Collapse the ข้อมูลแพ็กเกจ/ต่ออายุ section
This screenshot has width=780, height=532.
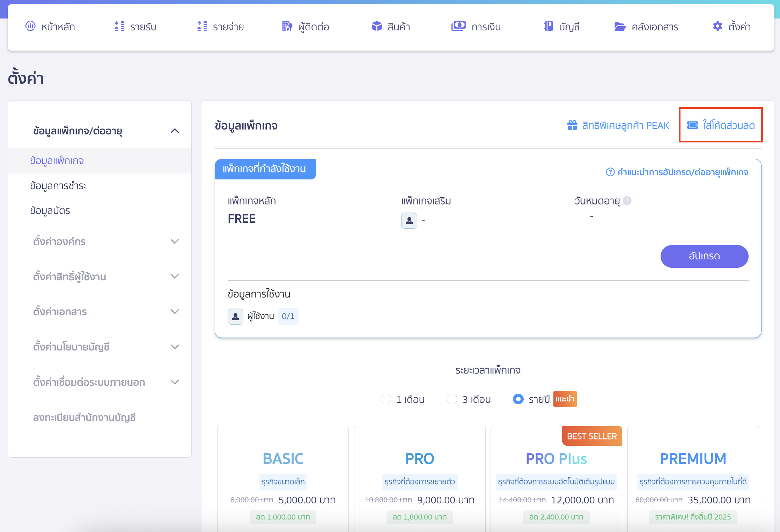point(175,131)
